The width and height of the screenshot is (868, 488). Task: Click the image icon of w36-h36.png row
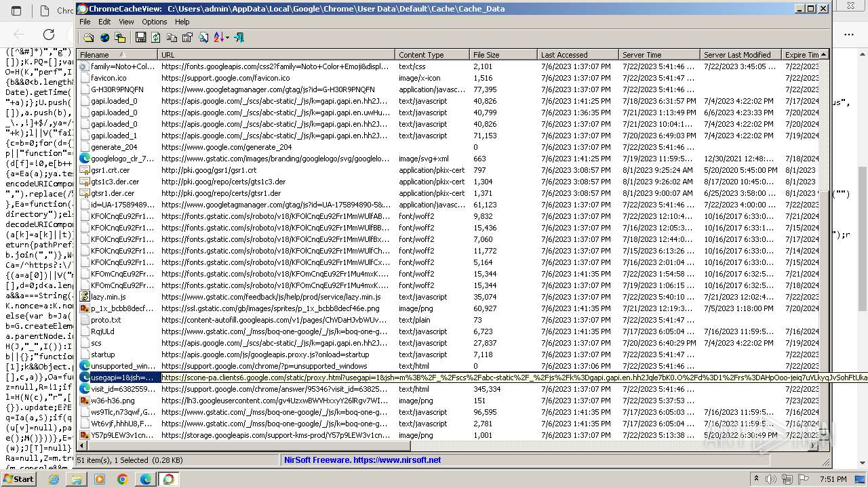pos(85,401)
